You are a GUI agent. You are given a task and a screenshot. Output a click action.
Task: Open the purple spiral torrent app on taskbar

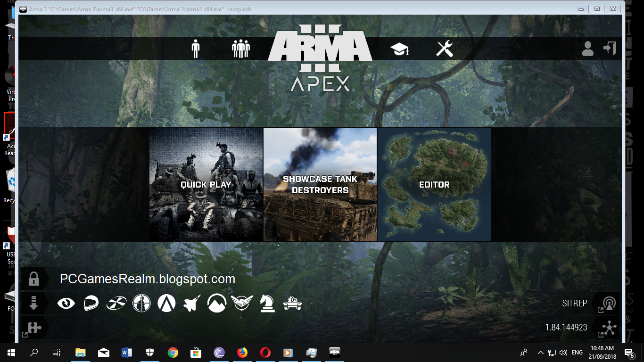tap(219, 352)
